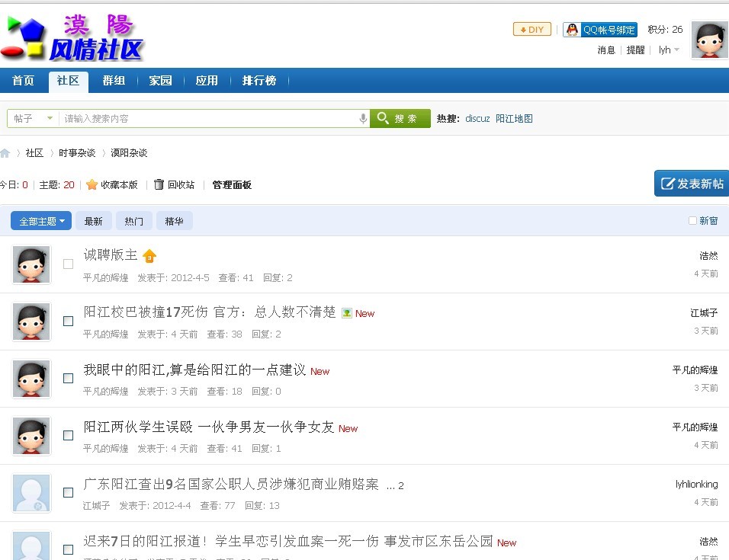Open 管理面板 link
The height and width of the screenshot is (560, 729).
click(232, 185)
